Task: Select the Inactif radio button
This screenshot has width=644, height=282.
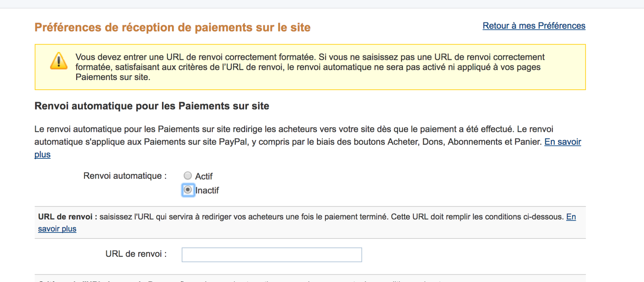Action: click(x=188, y=190)
